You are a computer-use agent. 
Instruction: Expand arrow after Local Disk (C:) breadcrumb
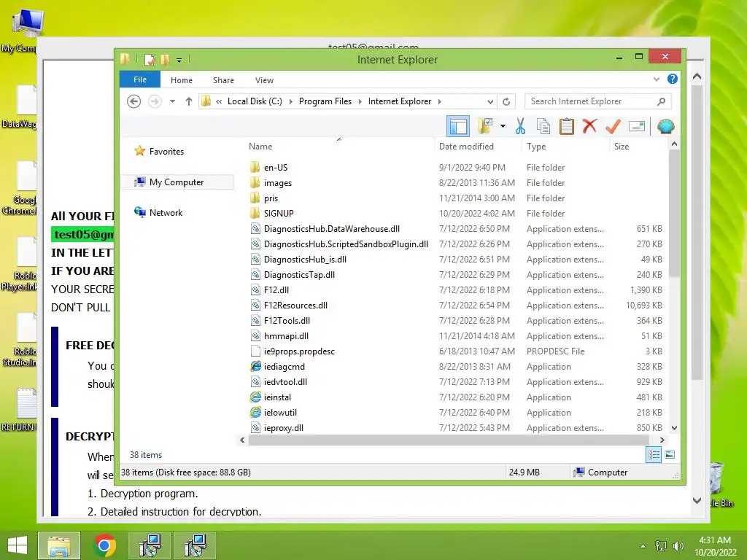[290, 101]
